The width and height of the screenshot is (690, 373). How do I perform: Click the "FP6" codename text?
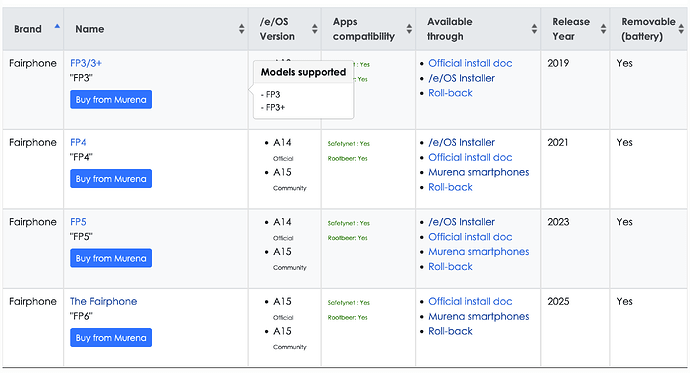[x=81, y=316]
